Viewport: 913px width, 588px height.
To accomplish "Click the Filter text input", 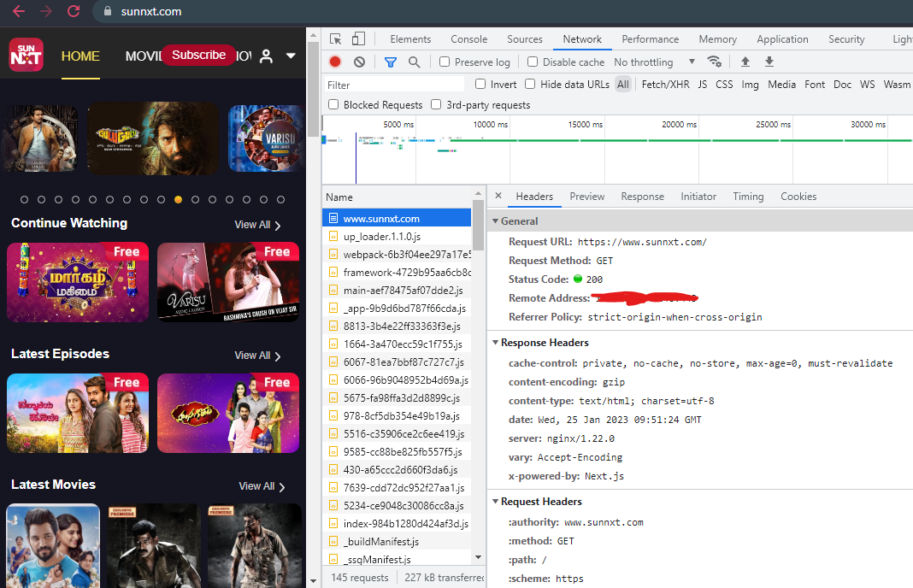I will coord(394,85).
